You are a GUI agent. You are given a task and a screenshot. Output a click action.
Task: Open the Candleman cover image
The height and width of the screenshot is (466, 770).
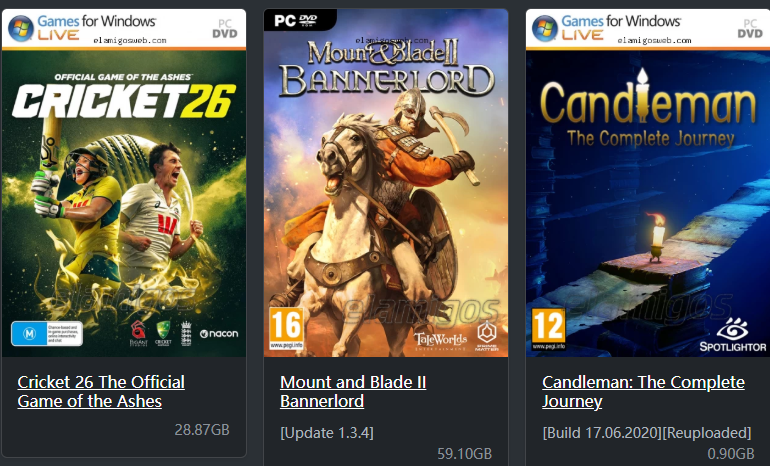[648, 183]
